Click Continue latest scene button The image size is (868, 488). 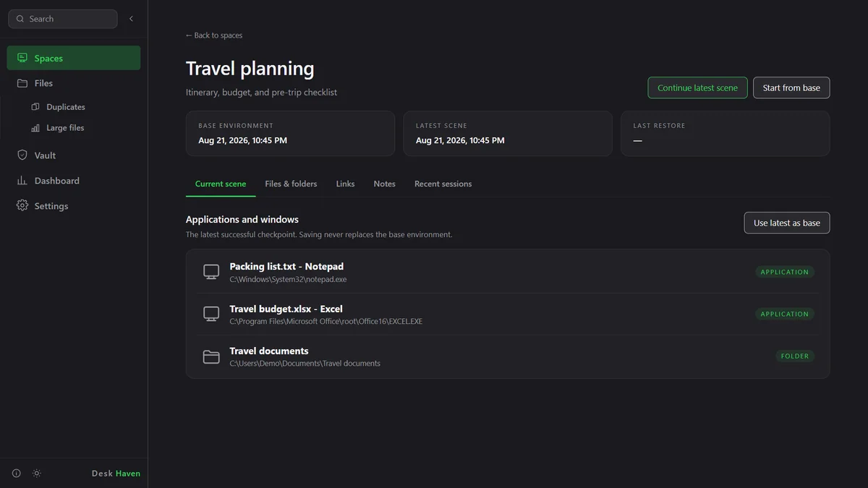coord(697,88)
